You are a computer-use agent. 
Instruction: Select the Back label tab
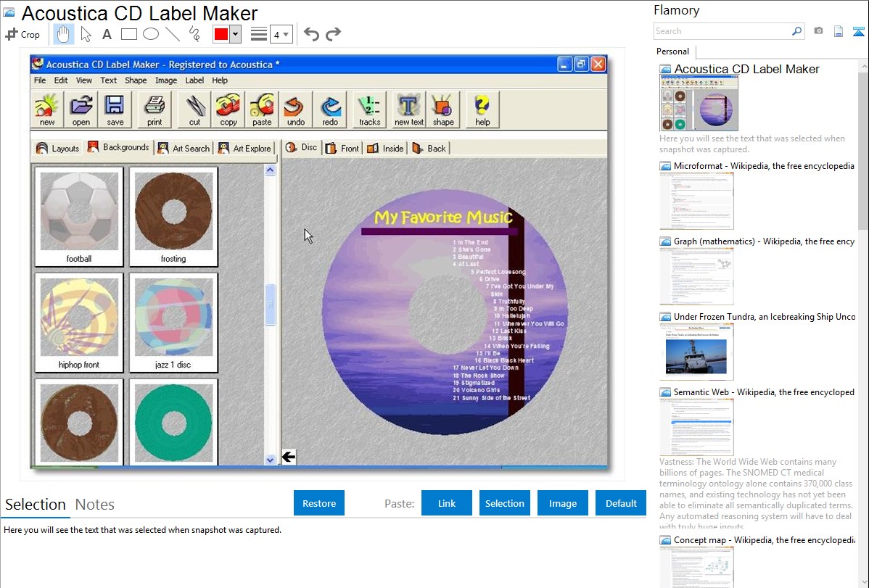tap(429, 148)
